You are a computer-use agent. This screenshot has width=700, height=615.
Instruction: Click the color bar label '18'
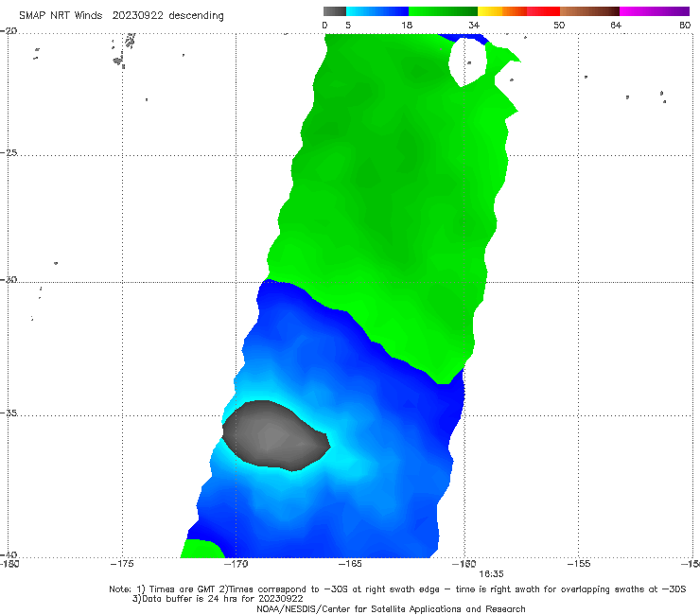click(407, 25)
